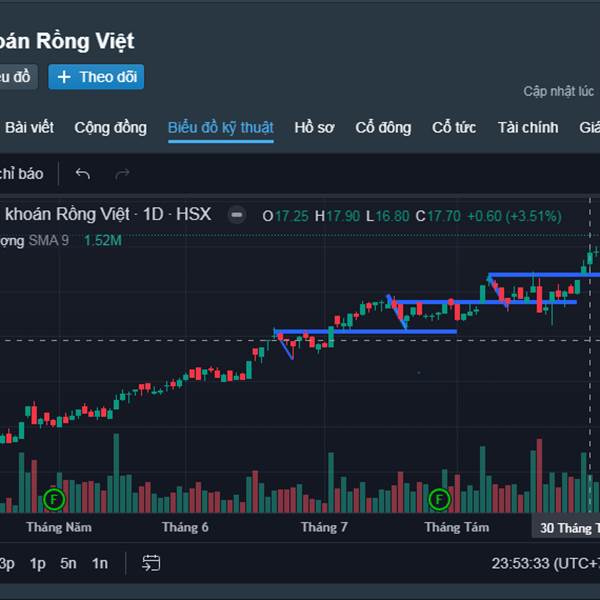Switch to the Hồ sơ tab

pos(315,127)
